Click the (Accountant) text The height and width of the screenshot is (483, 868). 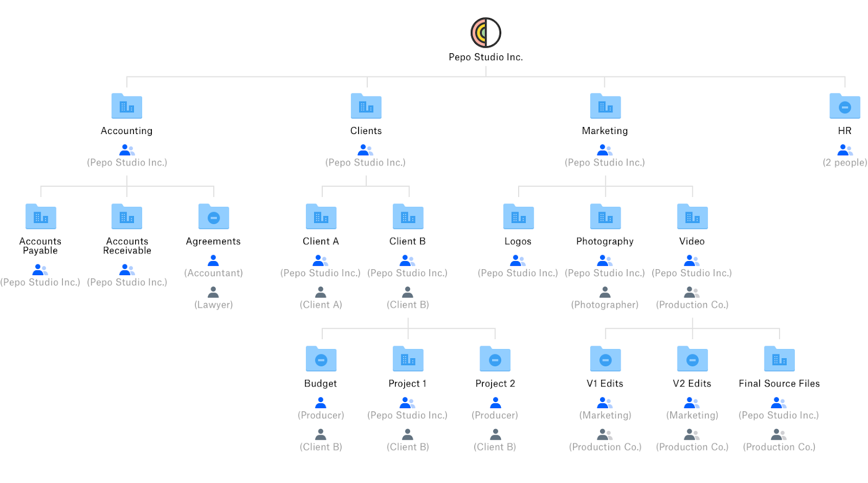point(213,273)
